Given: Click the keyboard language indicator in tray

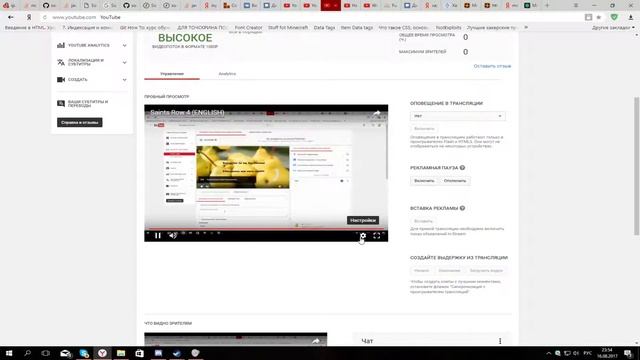Looking at the screenshot, I should [588, 353].
